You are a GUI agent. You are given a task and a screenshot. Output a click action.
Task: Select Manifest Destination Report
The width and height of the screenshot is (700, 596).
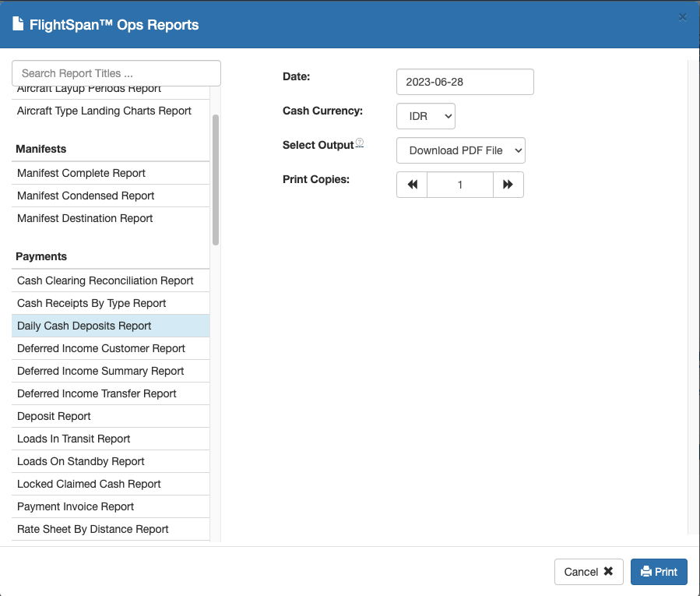pyautogui.click(x=111, y=218)
